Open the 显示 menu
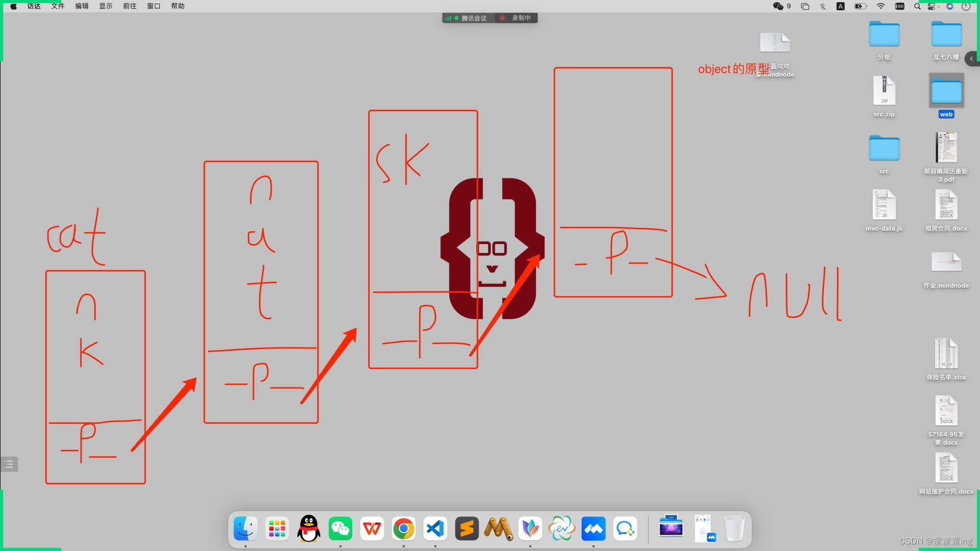Viewport: 980px width, 551px height. tap(106, 6)
